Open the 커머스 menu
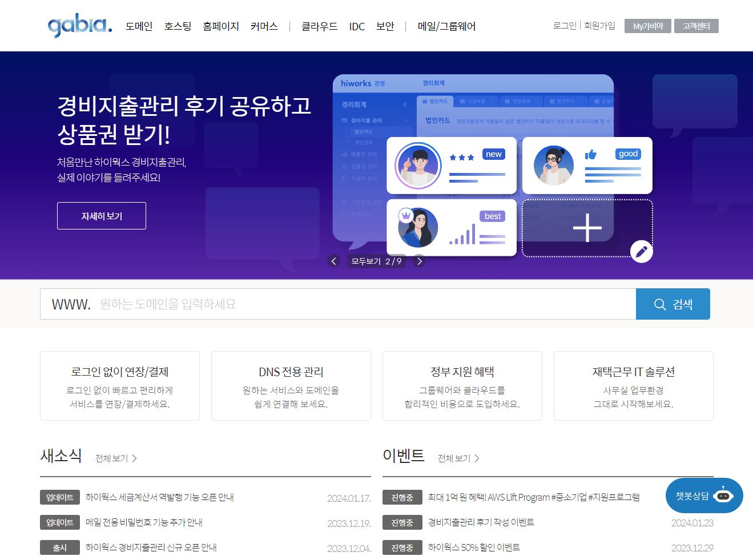 tap(264, 26)
